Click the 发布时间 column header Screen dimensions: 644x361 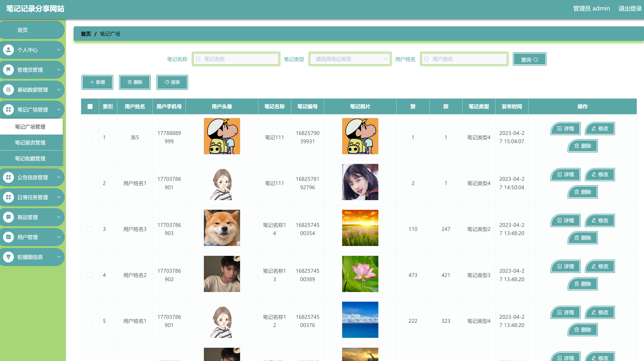pyautogui.click(x=512, y=107)
